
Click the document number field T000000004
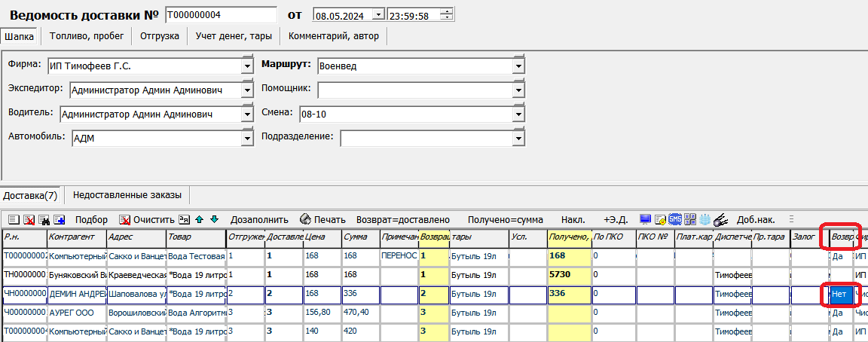[x=220, y=14]
